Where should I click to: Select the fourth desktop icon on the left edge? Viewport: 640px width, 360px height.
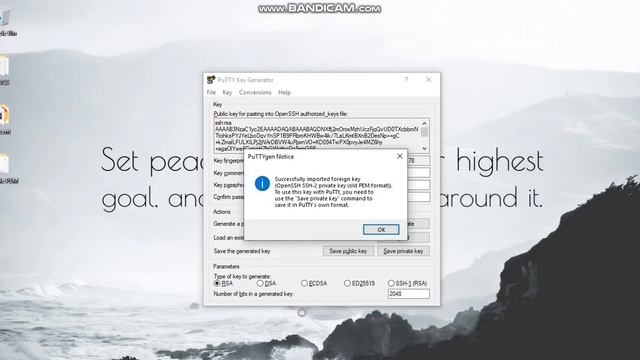pyautogui.click(x=7, y=168)
